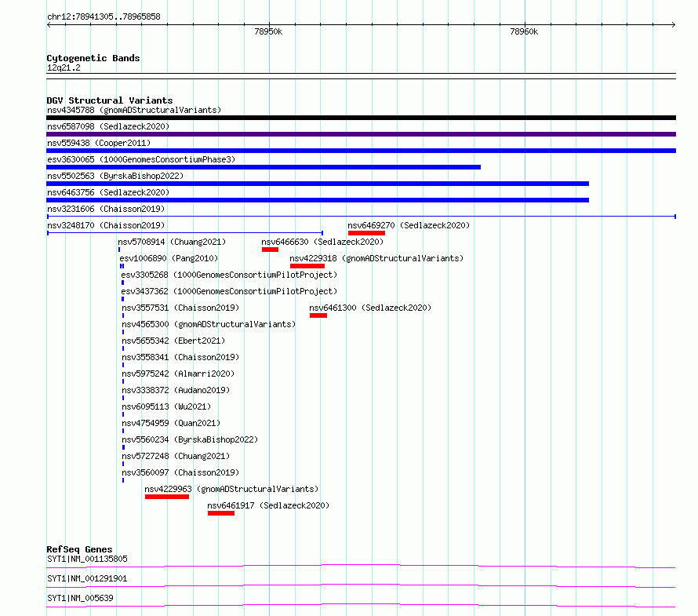This screenshot has height=616, width=698.
Task: Click the red nsv6469270 variant bar
Action: click(366, 233)
